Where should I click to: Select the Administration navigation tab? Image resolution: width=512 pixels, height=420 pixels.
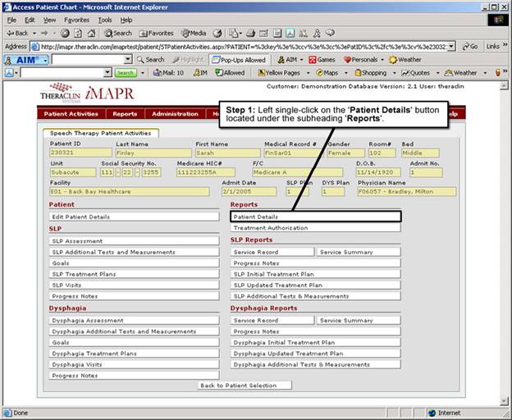[175, 114]
